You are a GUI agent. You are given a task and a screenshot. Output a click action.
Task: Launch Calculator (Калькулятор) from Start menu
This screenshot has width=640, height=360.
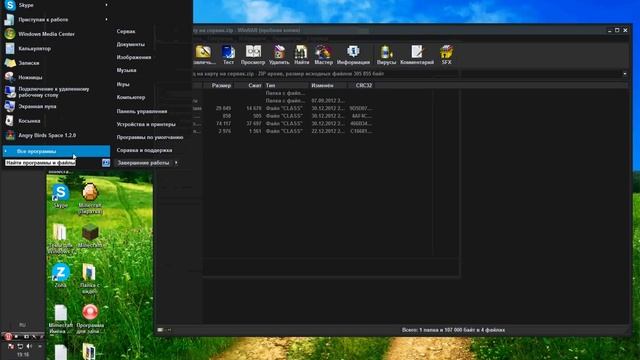(56, 49)
